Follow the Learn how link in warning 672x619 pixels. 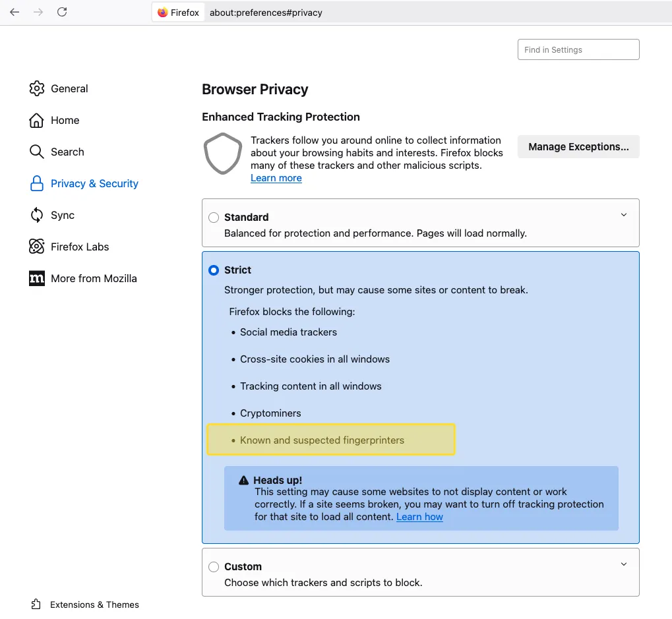point(419,517)
